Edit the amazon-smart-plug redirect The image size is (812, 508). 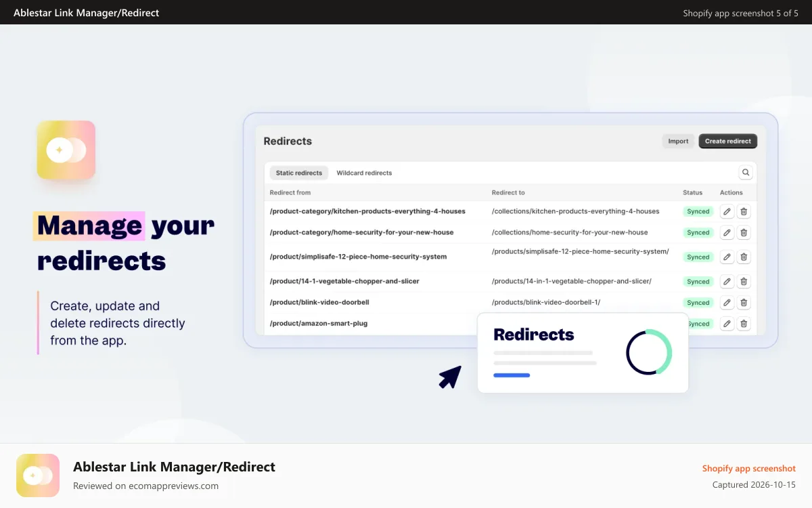pyautogui.click(x=727, y=323)
